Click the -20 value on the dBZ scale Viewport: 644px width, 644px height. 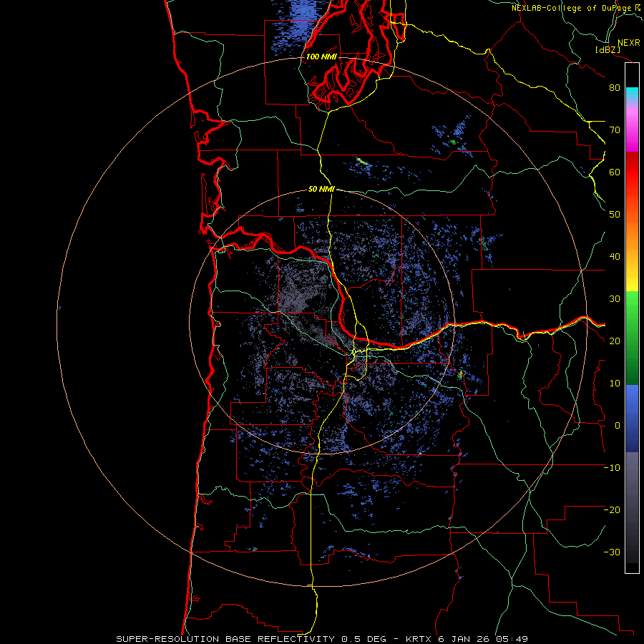[612, 510]
